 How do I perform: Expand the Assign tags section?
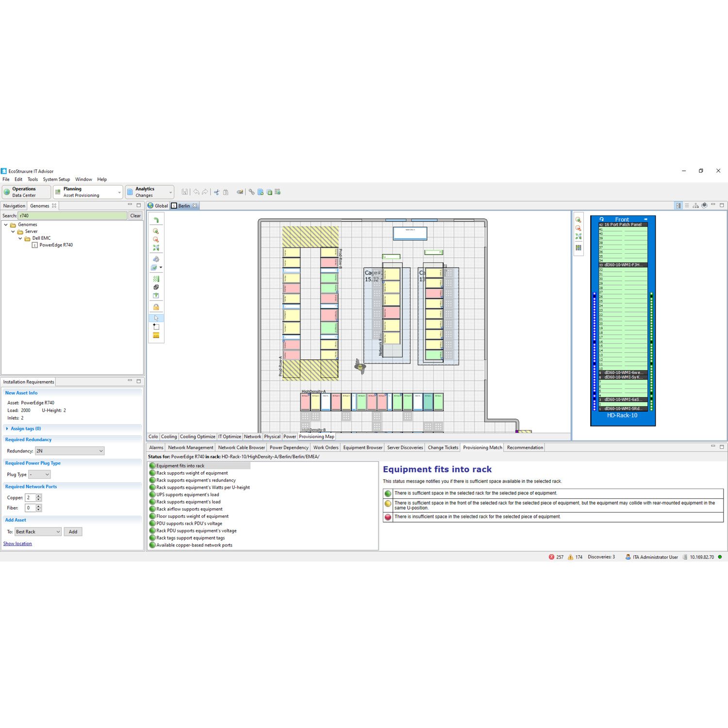(x=7, y=429)
